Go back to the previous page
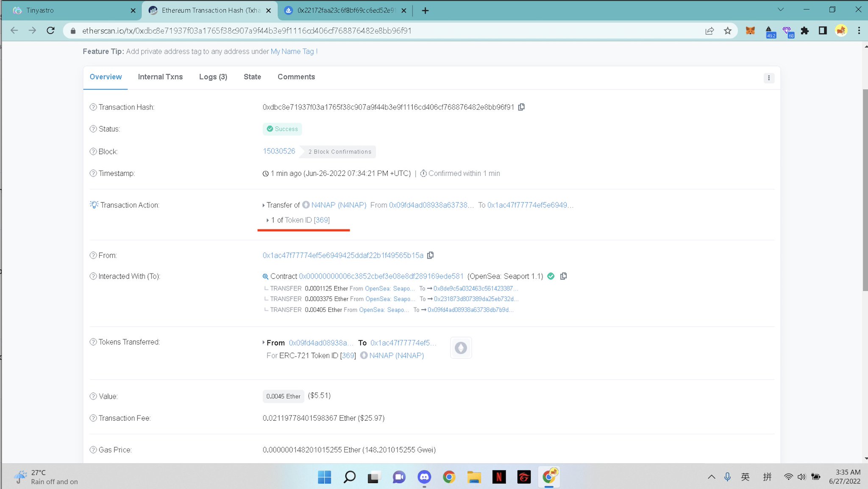 pyautogui.click(x=14, y=31)
